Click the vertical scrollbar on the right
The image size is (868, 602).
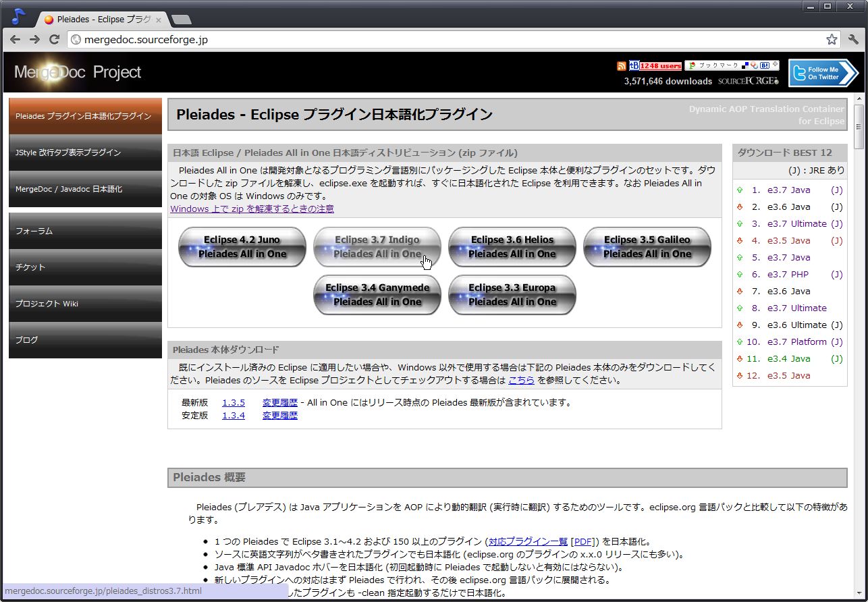(x=859, y=128)
